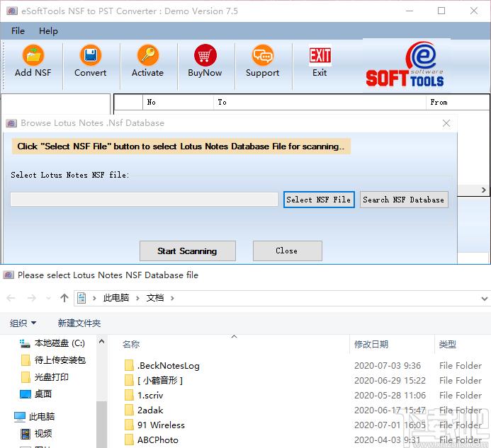The height and width of the screenshot is (448, 491).
Task: Click the BuyNow shopping cart icon
Action: tap(205, 55)
